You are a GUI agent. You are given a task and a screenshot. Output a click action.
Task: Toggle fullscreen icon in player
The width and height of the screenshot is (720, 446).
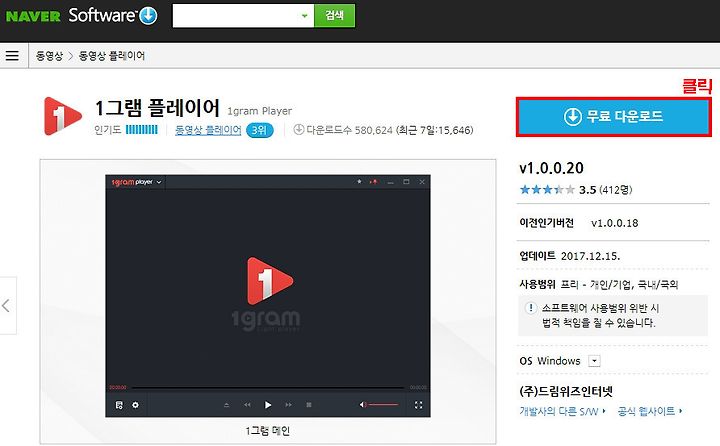pos(418,405)
